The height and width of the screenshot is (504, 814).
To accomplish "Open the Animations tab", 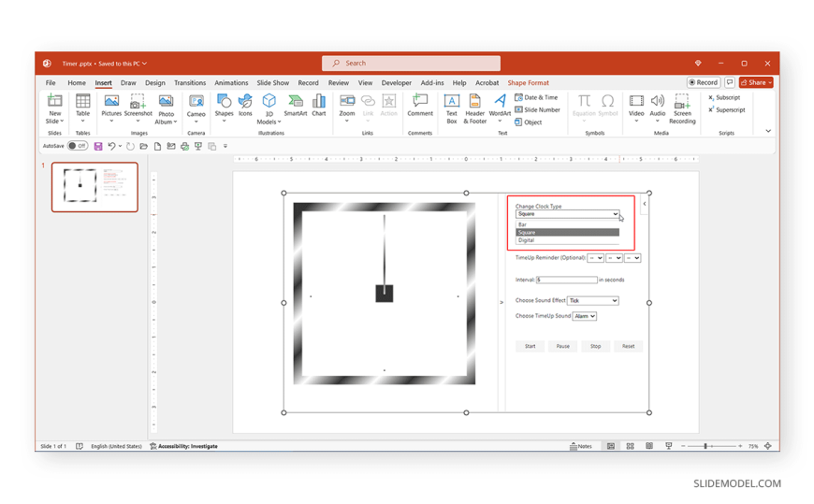I will [231, 82].
